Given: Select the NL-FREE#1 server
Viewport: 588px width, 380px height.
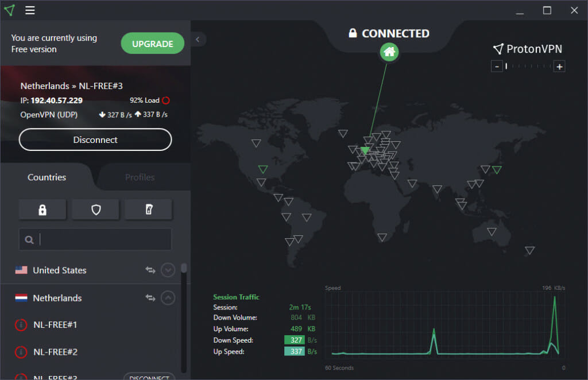Looking at the screenshot, I should click(55, 324).
